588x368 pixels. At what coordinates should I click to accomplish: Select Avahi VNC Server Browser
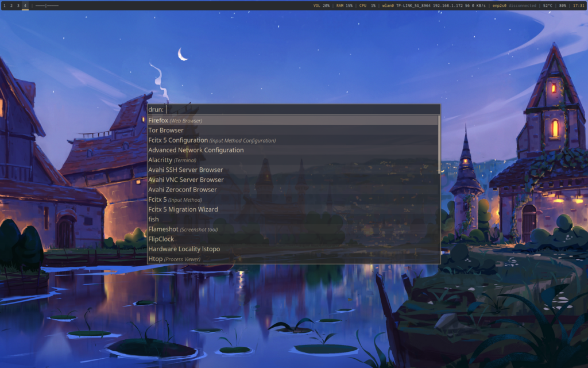[185, 180]
